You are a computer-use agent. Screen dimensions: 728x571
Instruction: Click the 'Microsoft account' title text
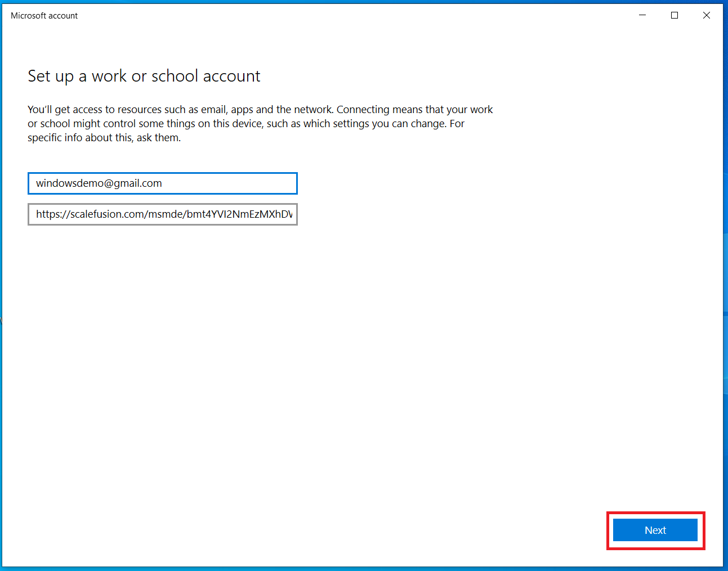pyautogui.click(x=44, y=16)
